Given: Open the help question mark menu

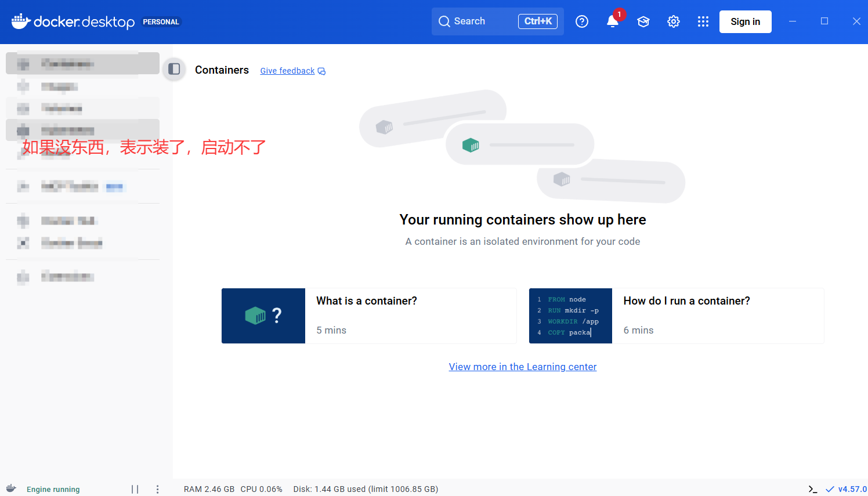Looking at the screenshot, I should tap(582, 21).
